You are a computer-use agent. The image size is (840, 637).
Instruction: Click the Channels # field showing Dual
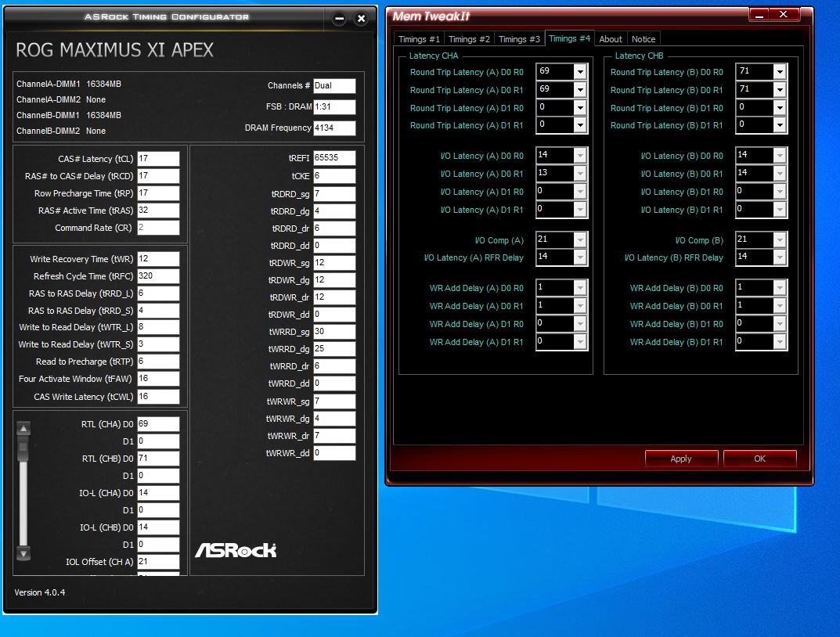[334, 85]
